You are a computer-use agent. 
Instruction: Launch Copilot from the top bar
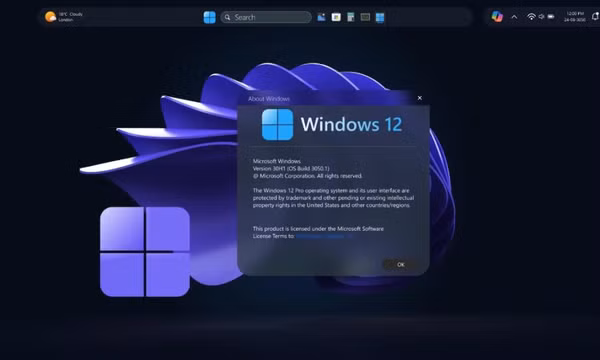tap(497, 16)
